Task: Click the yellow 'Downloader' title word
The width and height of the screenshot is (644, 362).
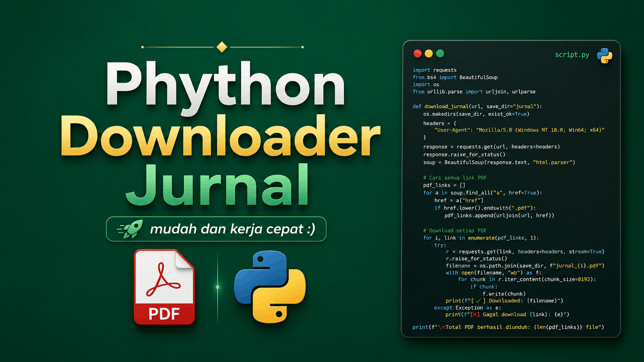Action: 220,135
